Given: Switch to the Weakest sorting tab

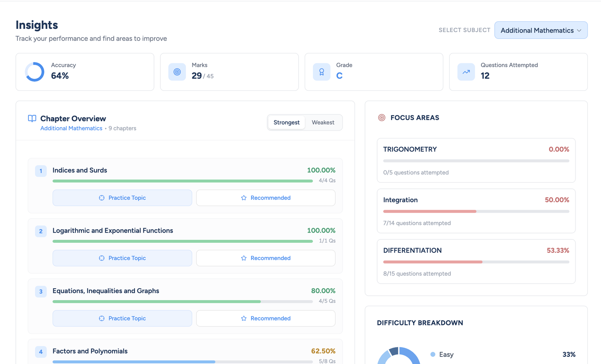Looking at the screenshot, I should [x=323, y=122].
